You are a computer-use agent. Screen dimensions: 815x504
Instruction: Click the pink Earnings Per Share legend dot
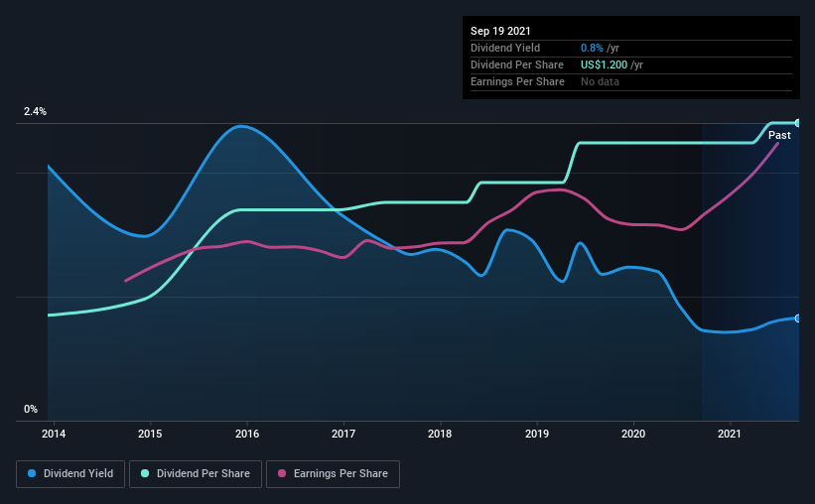[x=282, y=473]
